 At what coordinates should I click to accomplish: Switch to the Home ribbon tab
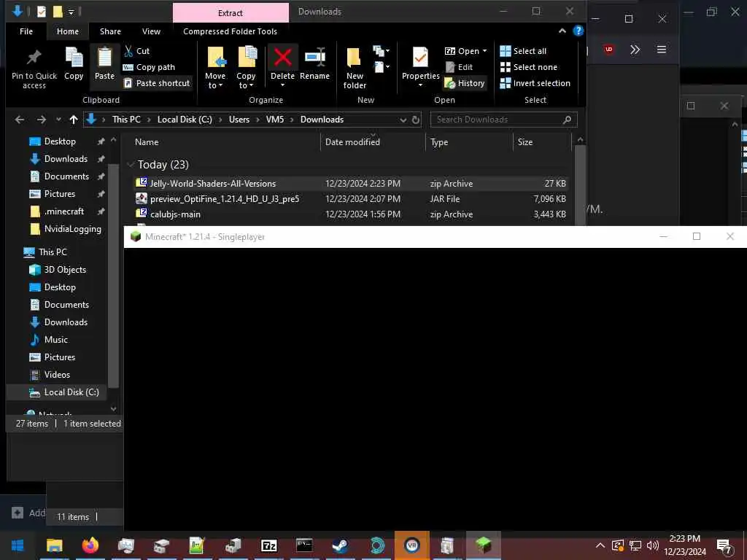pos(68,31)
